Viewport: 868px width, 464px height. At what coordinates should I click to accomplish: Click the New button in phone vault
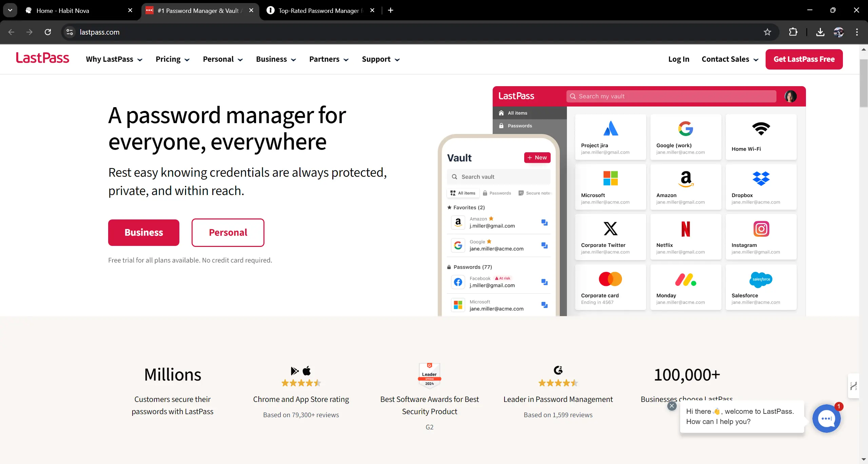click(x=537, y=158)
